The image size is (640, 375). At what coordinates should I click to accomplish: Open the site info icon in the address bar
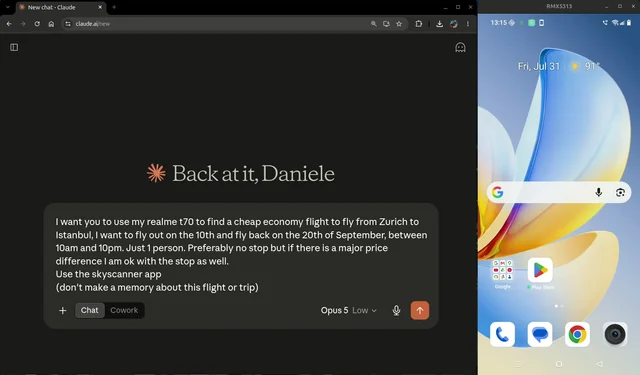(x=68, y=24)
